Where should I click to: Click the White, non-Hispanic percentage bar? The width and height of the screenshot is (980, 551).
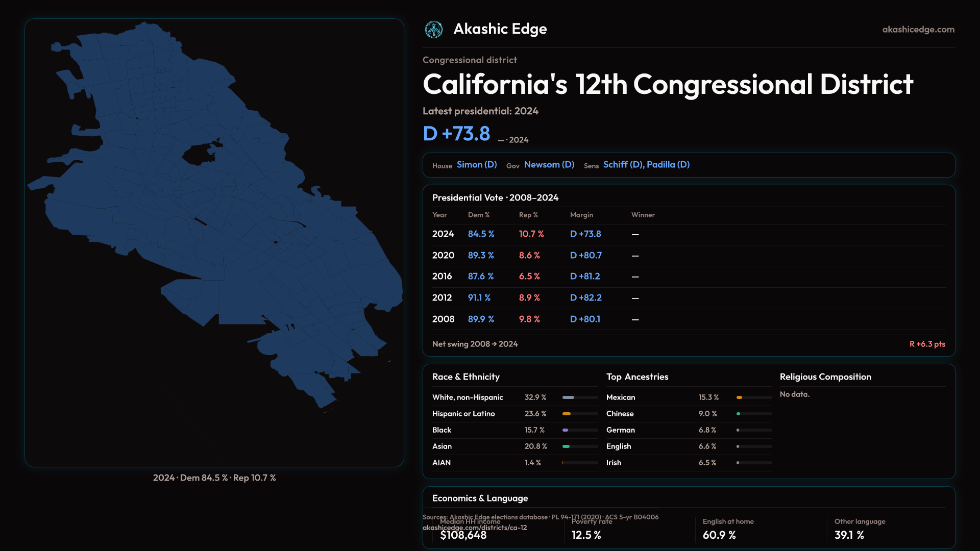(569, 397)
